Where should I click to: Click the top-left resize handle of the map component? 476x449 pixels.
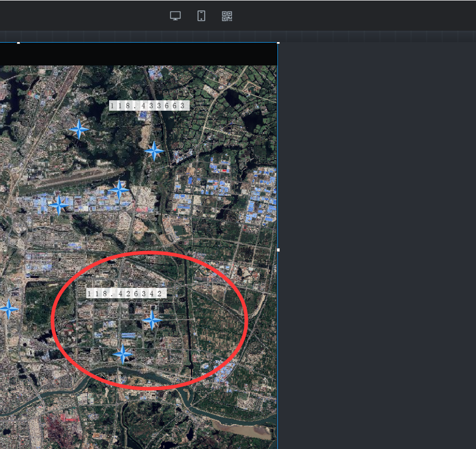point(19,43)
